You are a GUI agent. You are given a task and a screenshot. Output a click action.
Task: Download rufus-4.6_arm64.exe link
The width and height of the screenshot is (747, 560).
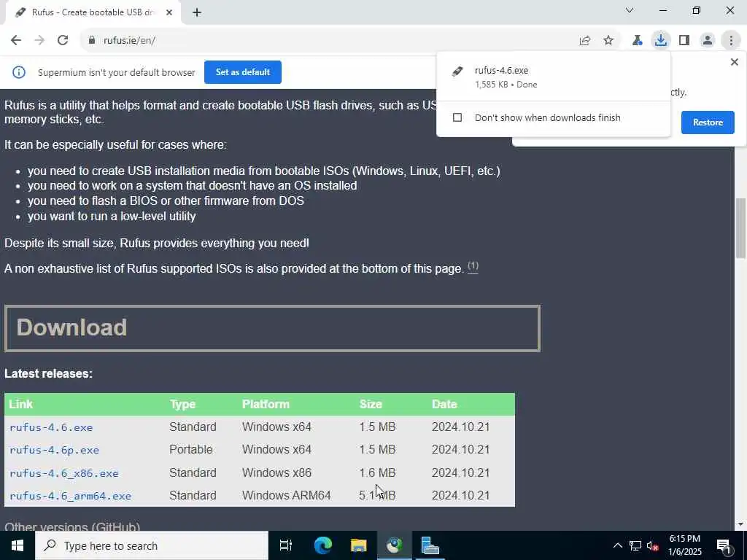tap(71, 496)
